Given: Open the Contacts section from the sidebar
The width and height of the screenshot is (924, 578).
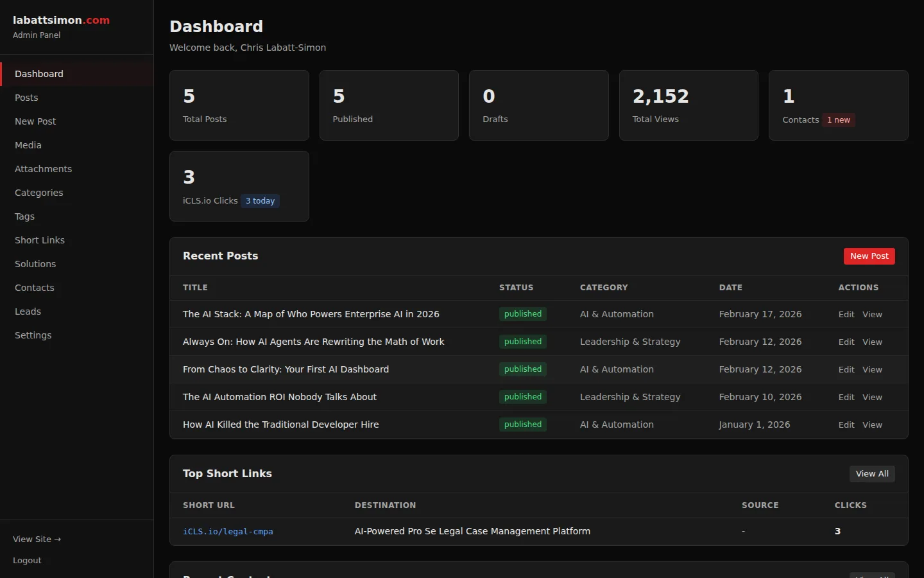Looking at the screenshot, I should click(35, 288).
